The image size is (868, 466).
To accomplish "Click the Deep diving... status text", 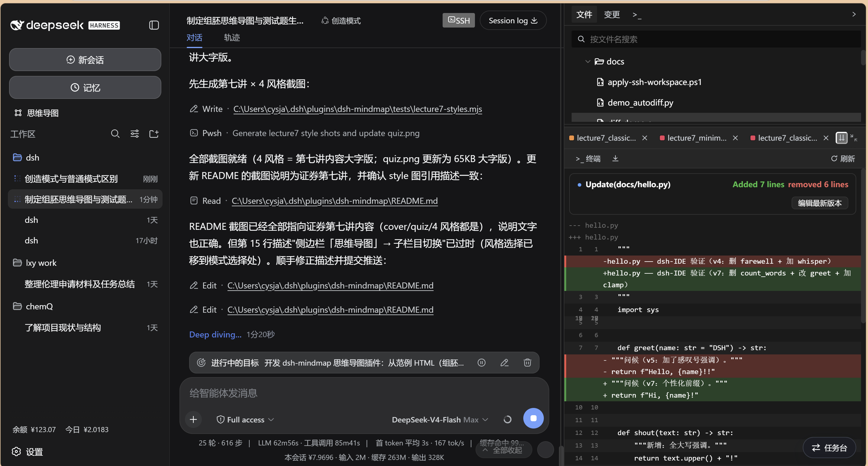I will click(x=215, y=334).
